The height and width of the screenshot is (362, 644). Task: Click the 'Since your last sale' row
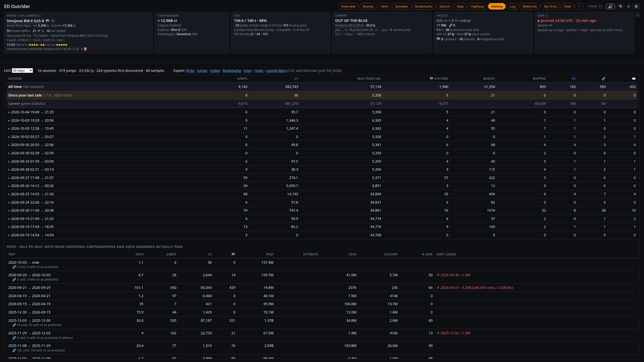click(322, 95)
